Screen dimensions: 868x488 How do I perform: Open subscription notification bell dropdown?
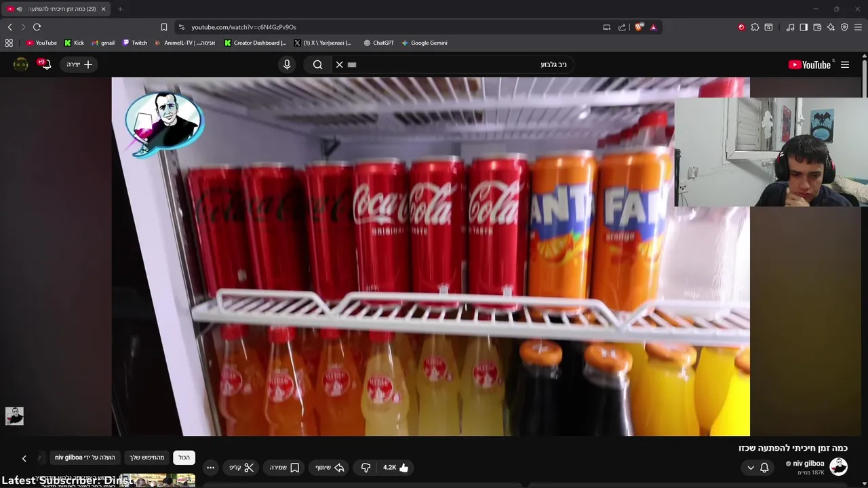click(x=757, y=468)
